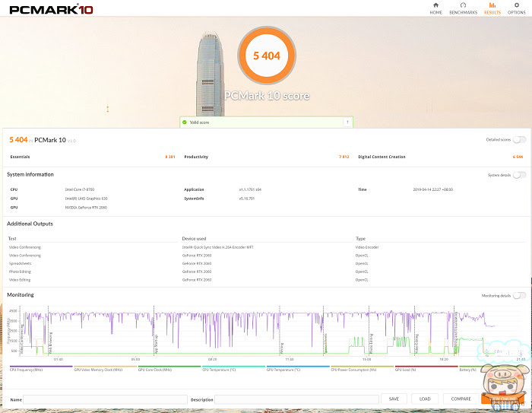This screenshot has width=532, height=413.
Task: Click the Time value 2019-04-14
Action: pyautogui.click(x=433, y=189)
